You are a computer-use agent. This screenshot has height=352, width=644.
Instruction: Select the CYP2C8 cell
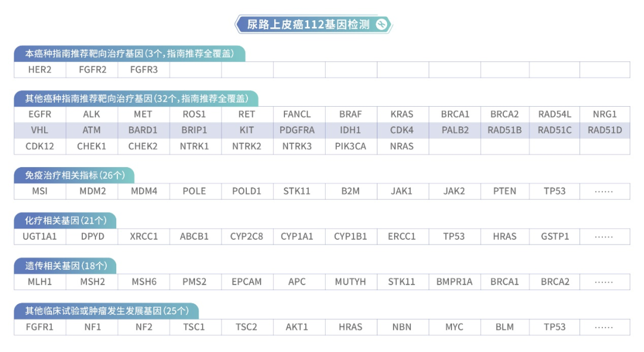(x=247, y=237)
